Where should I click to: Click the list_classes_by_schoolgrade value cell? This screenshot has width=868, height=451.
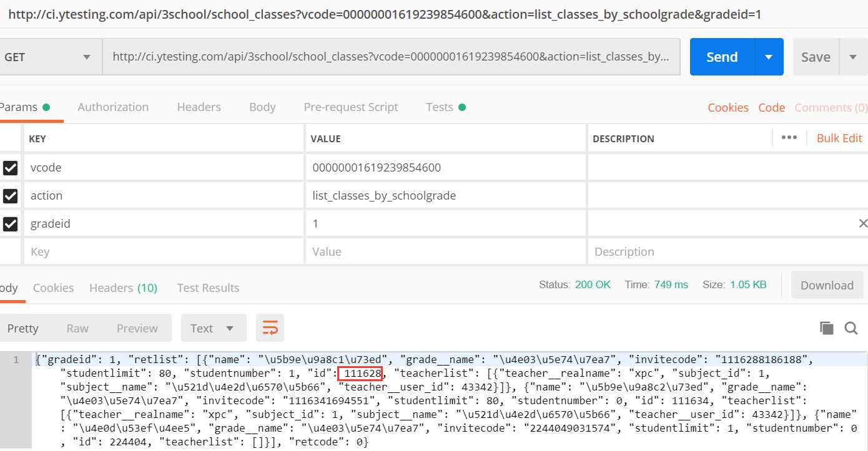(x=446, y=196)
